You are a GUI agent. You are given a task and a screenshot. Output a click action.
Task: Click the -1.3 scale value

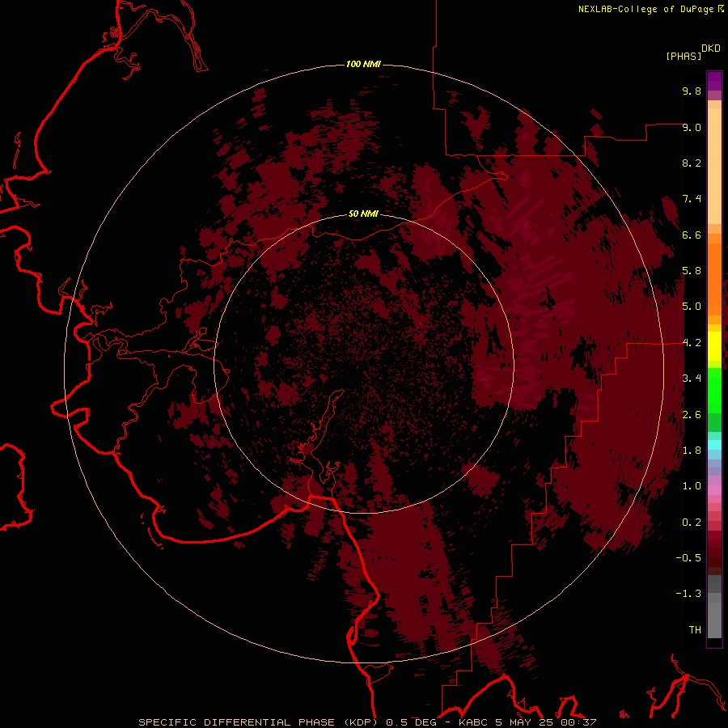point(688,594)
